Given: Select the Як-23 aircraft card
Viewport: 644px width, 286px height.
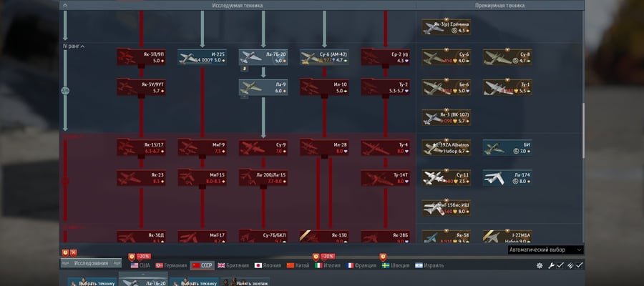Looking at the screenshot, I should pos(141,178).
